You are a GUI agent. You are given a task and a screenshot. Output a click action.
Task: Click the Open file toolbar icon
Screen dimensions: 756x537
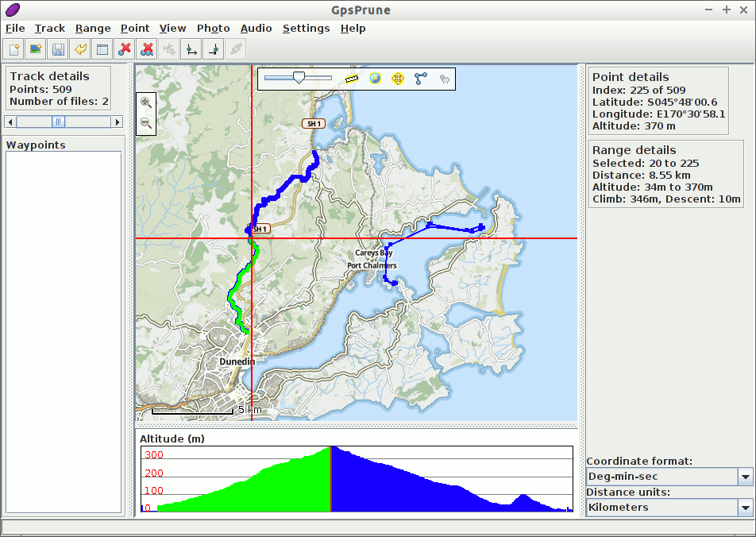click(x=13, y=49)
